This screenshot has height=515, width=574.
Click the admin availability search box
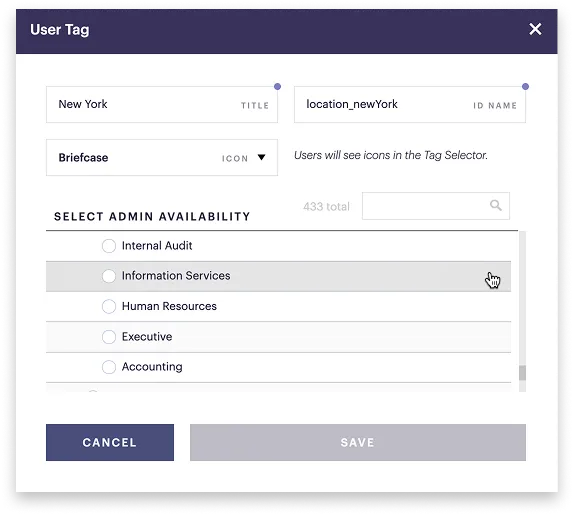point(436,206)
